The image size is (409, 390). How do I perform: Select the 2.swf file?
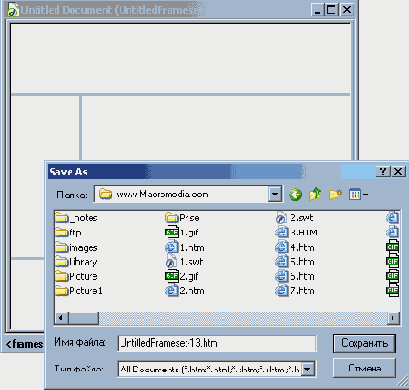pyautogui.click(x=294, y=218)
